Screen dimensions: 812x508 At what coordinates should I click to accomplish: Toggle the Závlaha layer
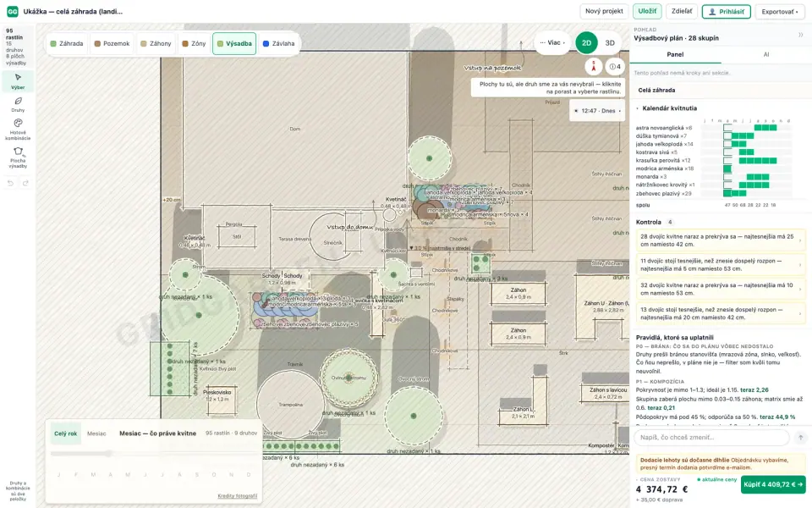pos(278,43)
